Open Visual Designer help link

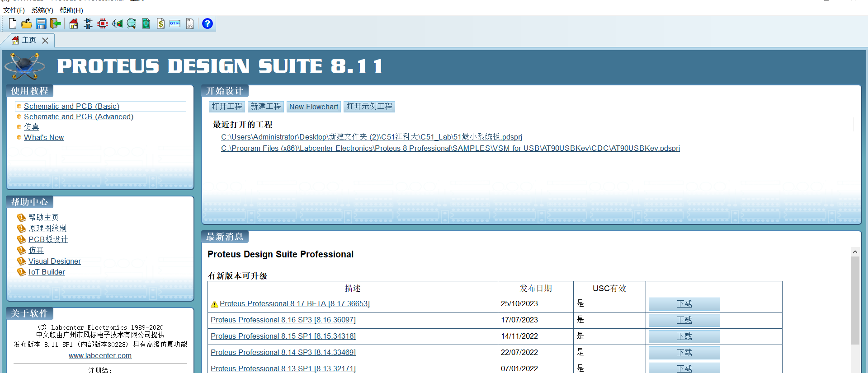coord(55,261)
